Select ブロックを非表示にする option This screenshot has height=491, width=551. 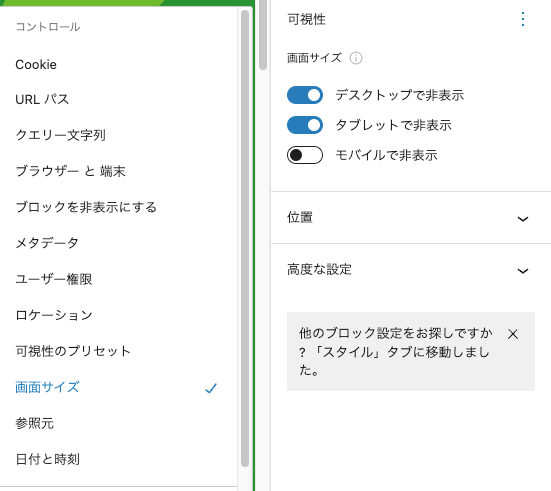(119, 207)
